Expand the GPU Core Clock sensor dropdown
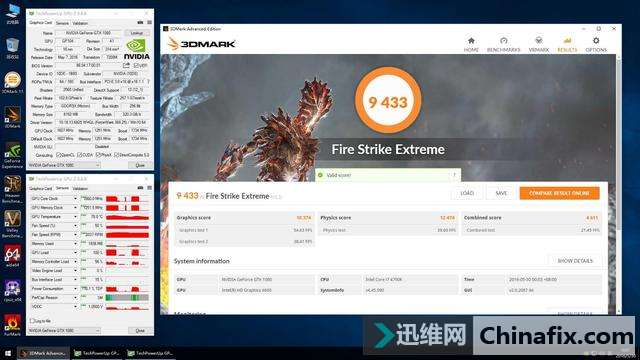Image resolution: width=640 pixels, height=360 pixels. (75, 199)
